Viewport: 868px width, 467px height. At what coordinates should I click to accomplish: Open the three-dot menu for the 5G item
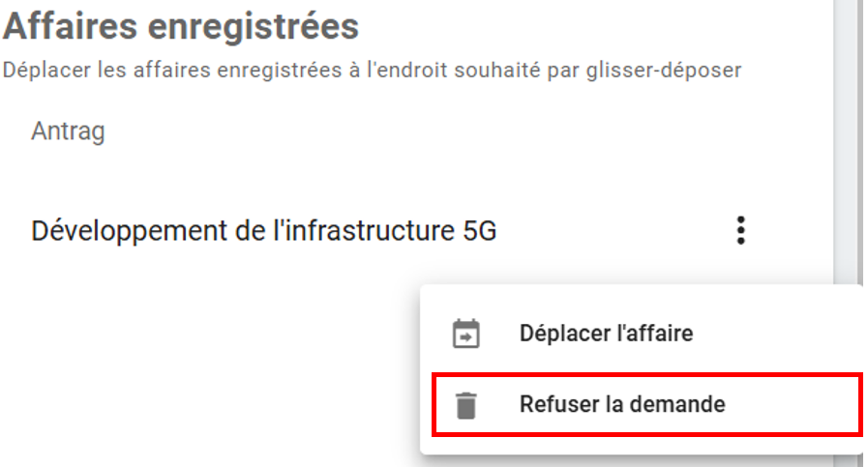tap(740, 231)
